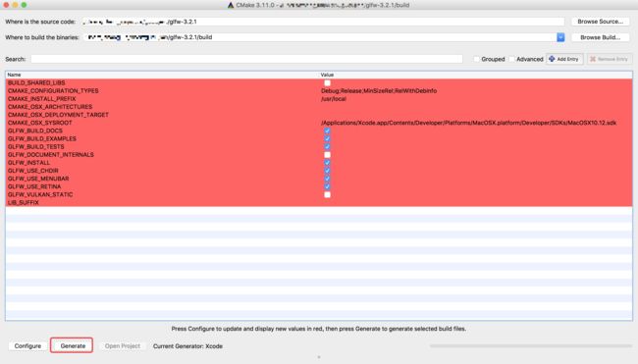Click Current Generator: Xcode label
This screenshot has width=638, height=364.
click(187, 346)
